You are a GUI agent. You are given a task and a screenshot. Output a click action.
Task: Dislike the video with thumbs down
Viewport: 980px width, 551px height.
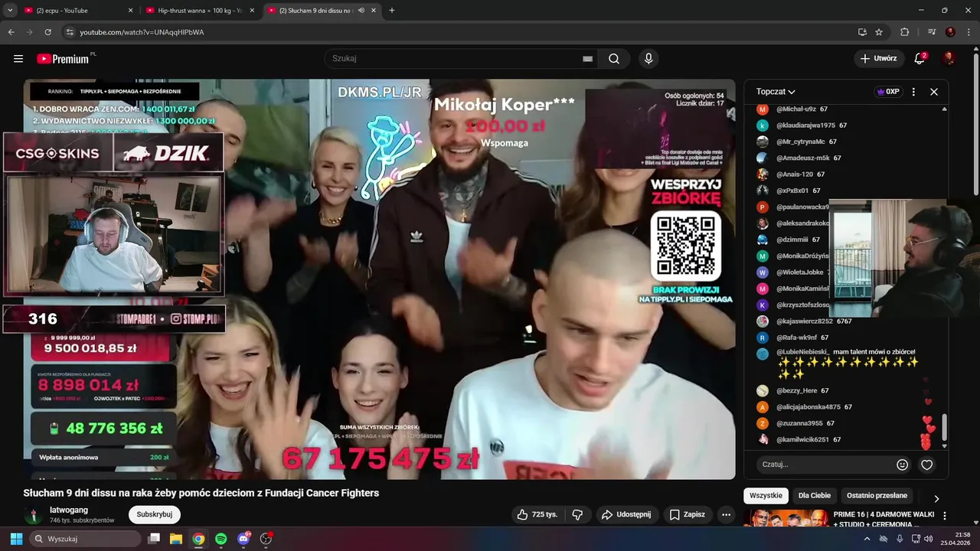[577, 514]
